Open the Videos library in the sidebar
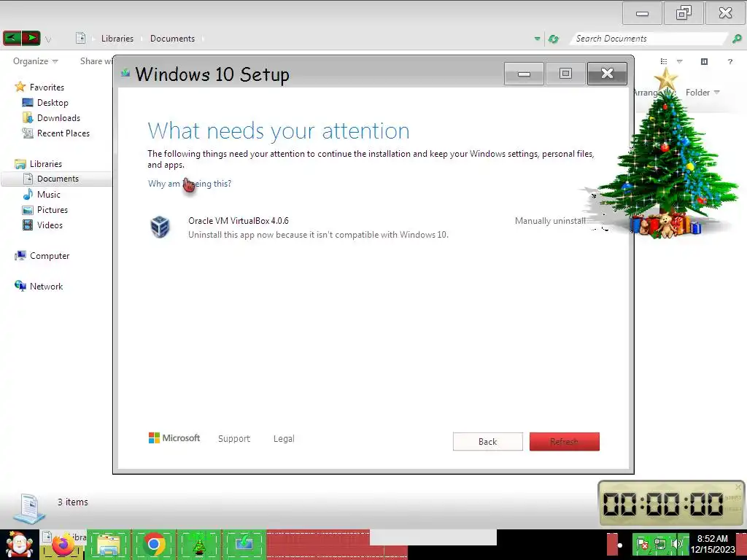Image resolution: width=747 pixels, height=560 pixels. [50, 225]
